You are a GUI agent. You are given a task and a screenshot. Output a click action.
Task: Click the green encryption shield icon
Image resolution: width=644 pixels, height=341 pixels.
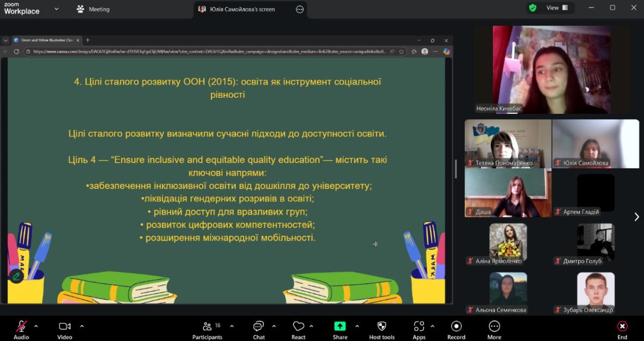[532, 8]
